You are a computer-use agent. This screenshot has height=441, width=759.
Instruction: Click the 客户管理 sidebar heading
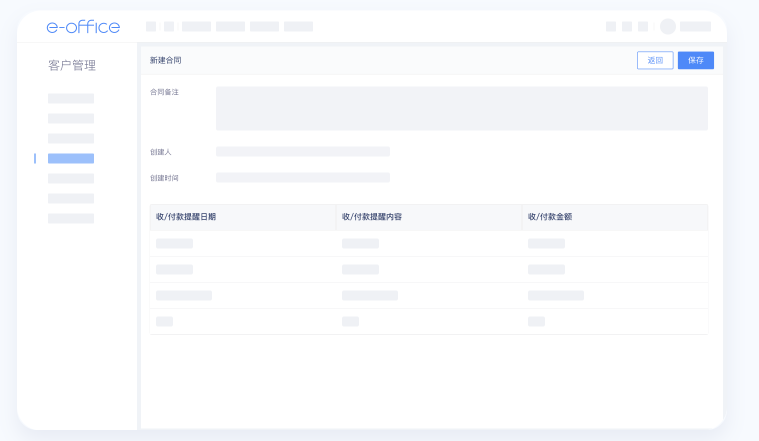click(72, 66)
